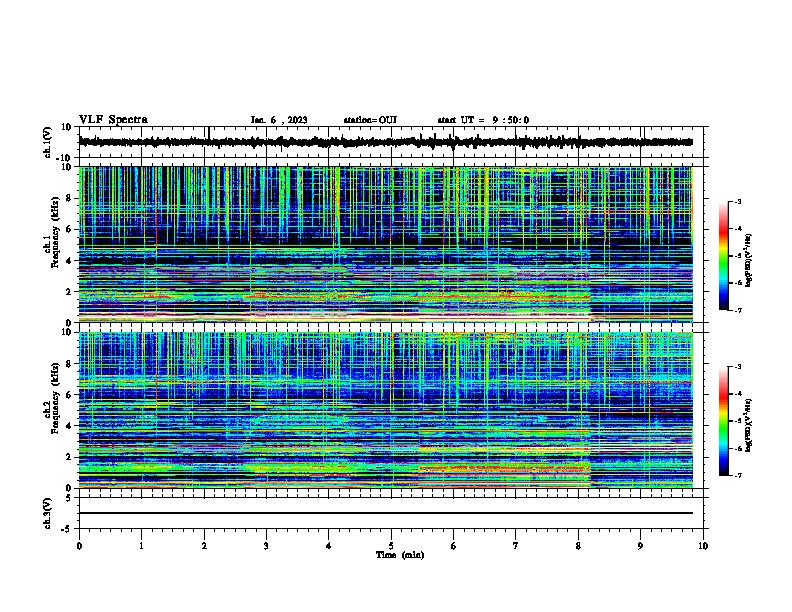Click the ch.2 "Frequency (kHz)" axis label

[x=55, y=398]
